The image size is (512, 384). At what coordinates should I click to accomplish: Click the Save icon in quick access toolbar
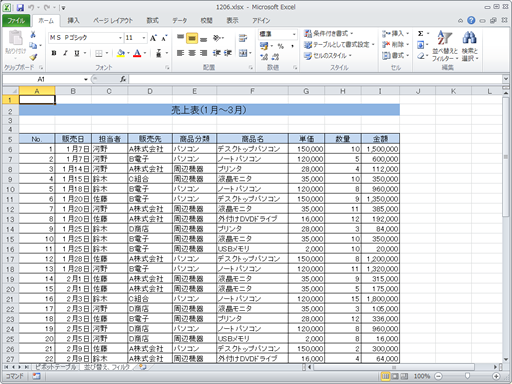pos(20,7)
